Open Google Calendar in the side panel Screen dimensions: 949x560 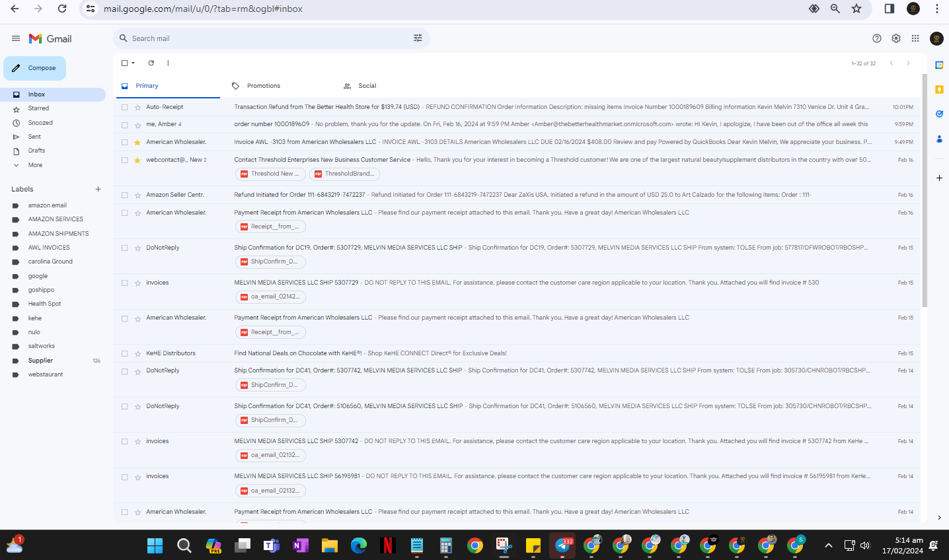tap(939, 65)
